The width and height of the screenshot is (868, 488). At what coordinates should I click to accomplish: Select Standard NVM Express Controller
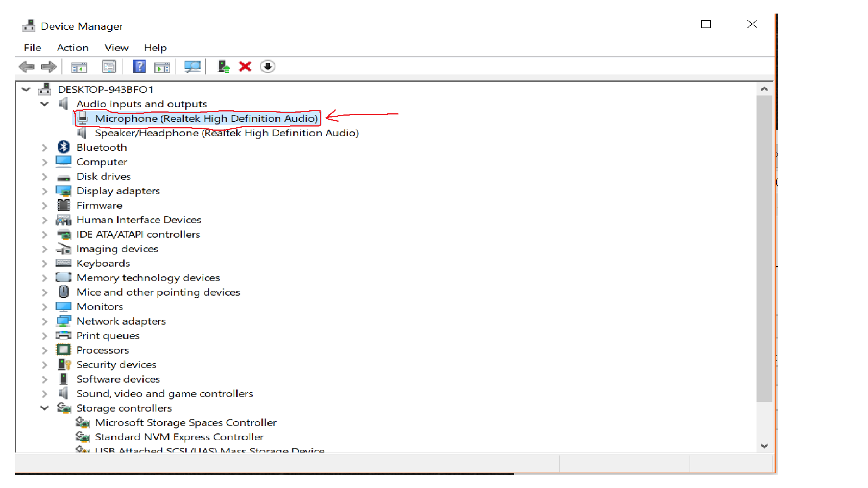pyautogui.click(x=179, y=437)
